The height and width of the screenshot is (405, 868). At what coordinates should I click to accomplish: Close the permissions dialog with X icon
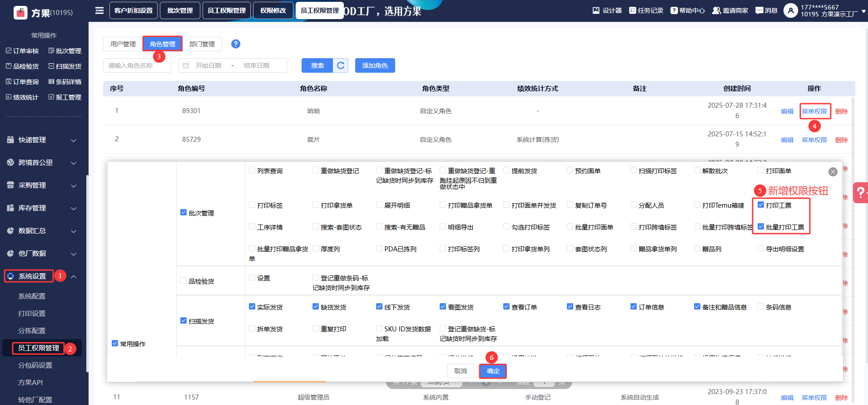click(x=833, y=172)
